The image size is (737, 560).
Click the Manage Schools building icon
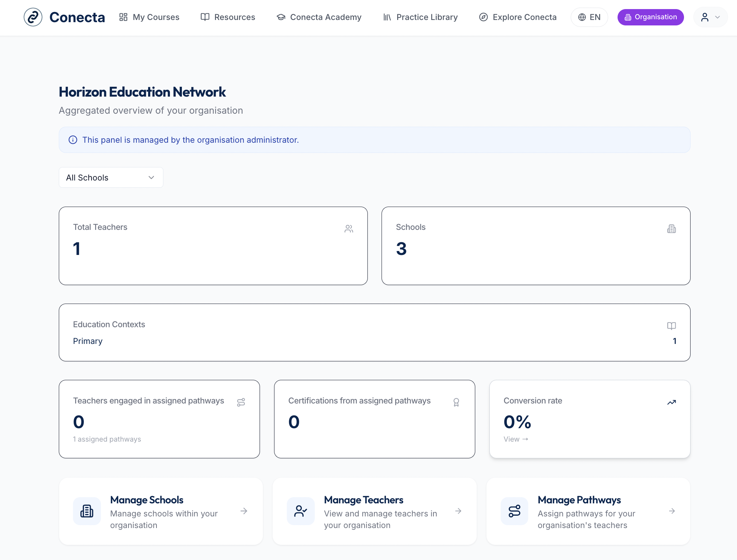tap(87, 511)
